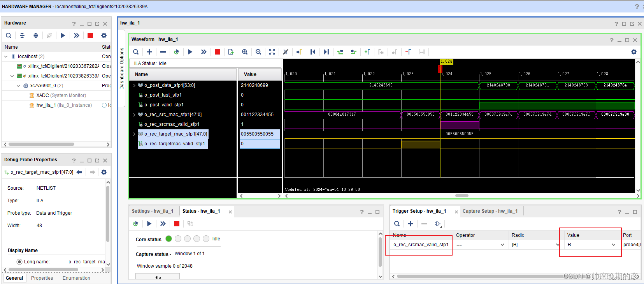Switch to Status - hw_ila_1 tab
Screen dimensions: 644x284
[x=201, y=211]
